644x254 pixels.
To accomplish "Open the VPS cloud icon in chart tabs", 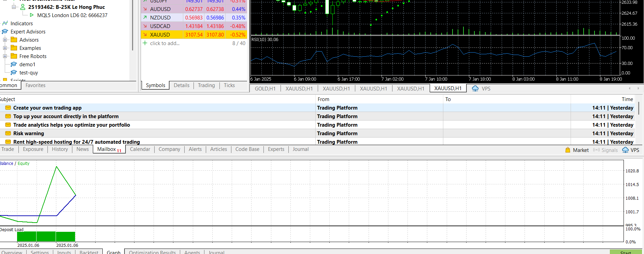I will coord(475,88).
